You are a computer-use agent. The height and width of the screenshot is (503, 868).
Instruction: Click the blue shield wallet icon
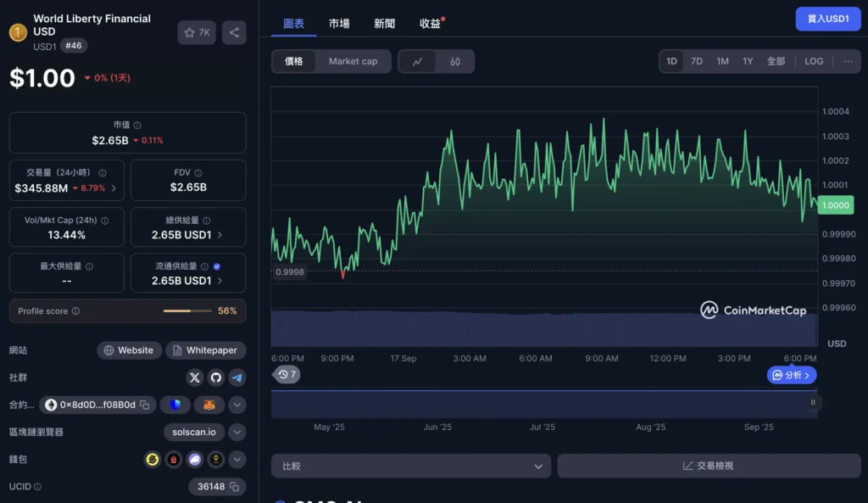(x=175, y=405)
